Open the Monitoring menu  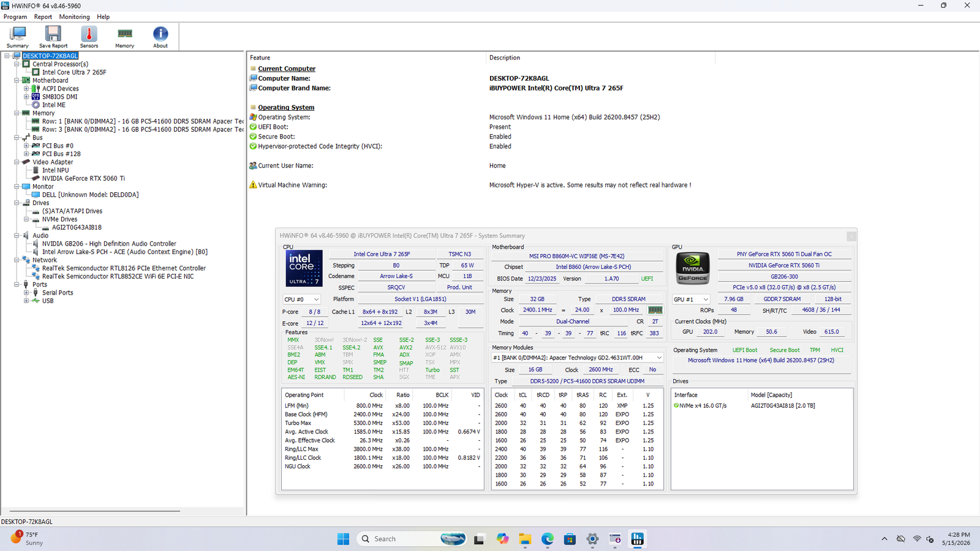click(x=74, y=17)
